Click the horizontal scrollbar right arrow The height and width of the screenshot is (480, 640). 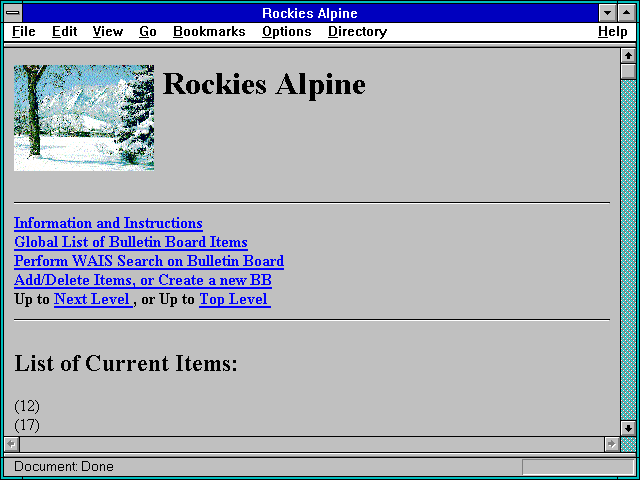pos(611,444)
